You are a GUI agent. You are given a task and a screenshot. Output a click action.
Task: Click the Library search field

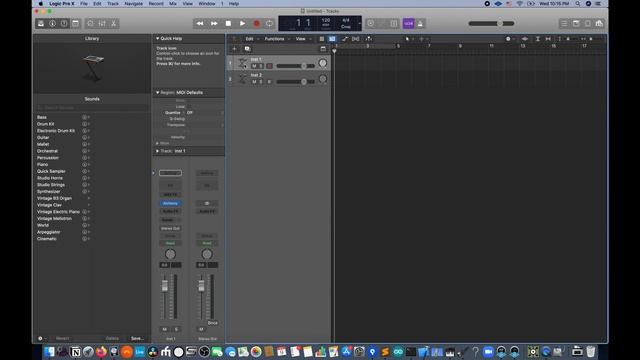click(x=92, y=108)
